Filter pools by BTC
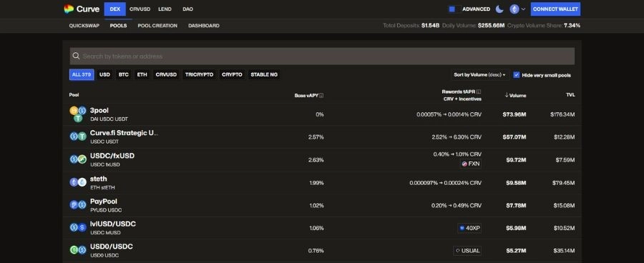 coord(124,74)
